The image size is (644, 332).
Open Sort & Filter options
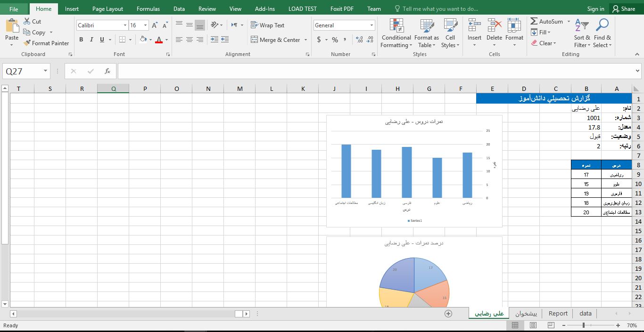(582, 33)
